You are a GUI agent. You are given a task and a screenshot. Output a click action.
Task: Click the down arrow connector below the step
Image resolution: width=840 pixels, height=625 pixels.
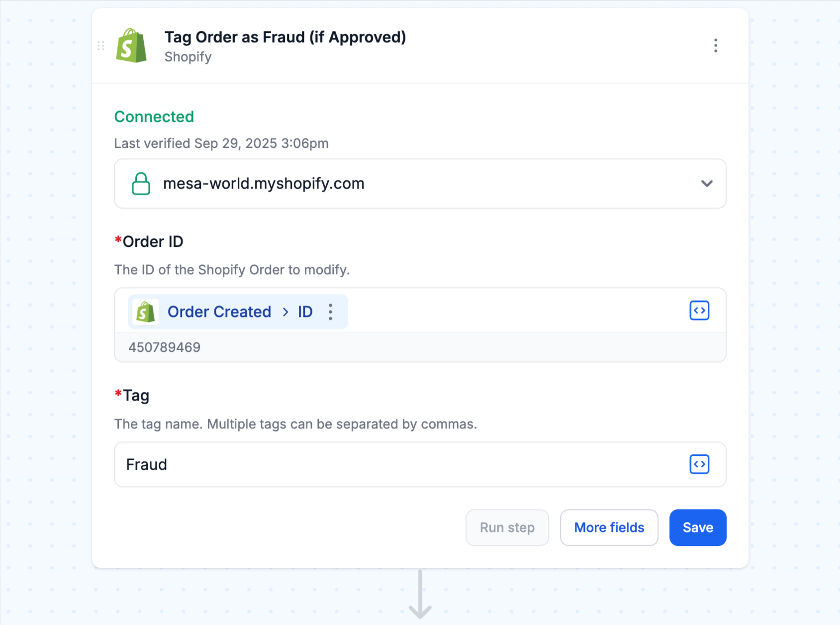click(x=420, y=594)
